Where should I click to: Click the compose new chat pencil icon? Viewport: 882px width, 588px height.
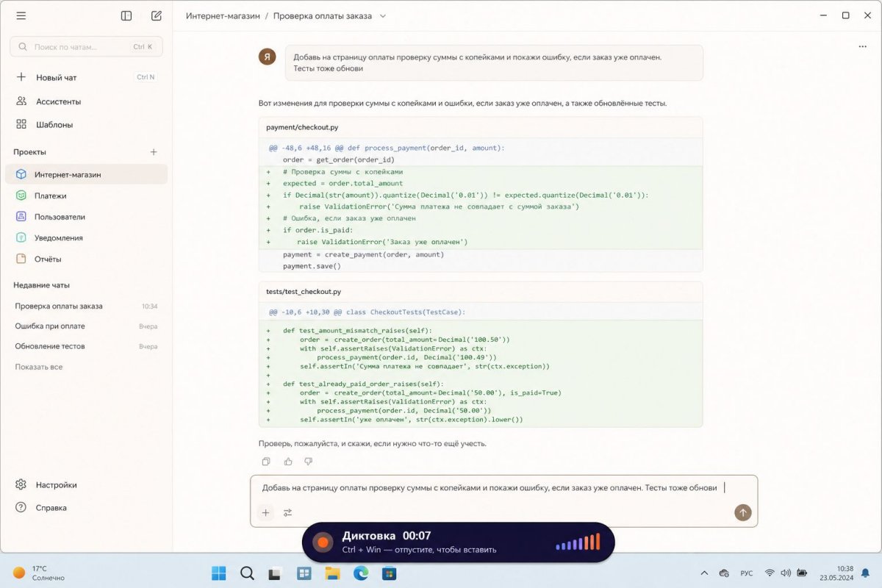[x=156, y=15]
